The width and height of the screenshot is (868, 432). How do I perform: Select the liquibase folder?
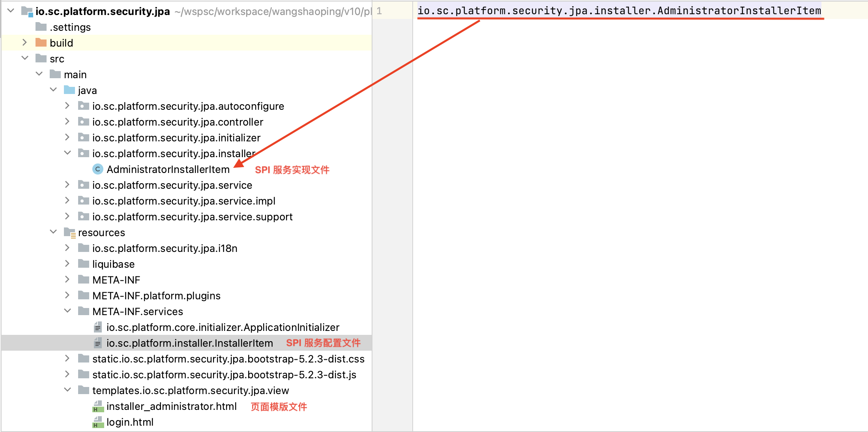(x=113, y=264)
